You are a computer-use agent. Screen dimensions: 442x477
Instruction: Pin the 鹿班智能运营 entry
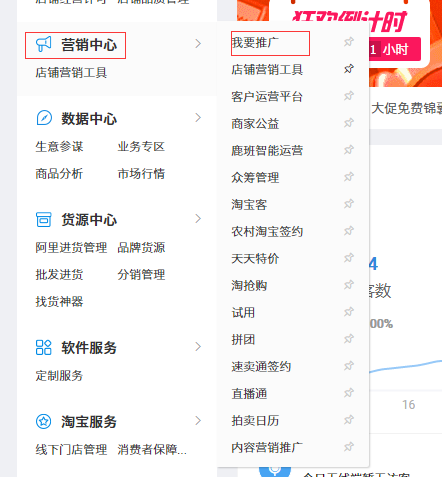(349, 150)
